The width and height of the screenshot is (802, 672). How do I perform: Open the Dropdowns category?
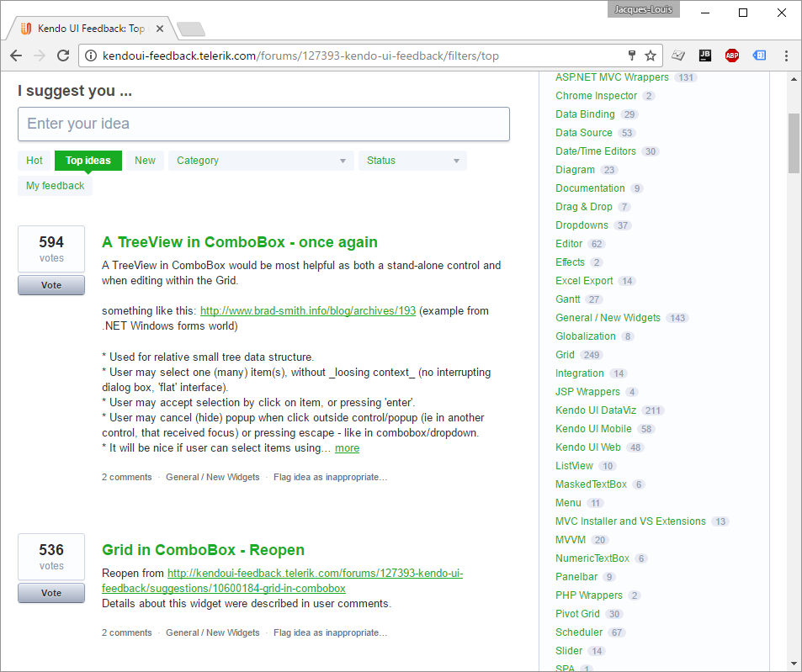click(582, 225)
